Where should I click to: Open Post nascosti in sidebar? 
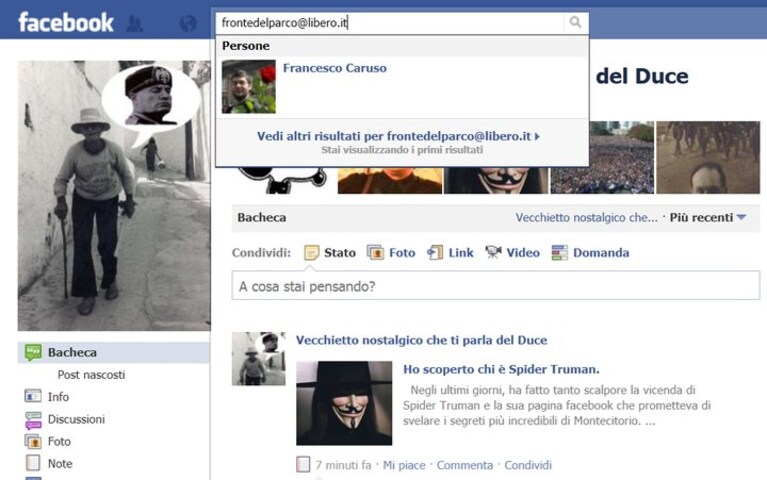[91, 375]
